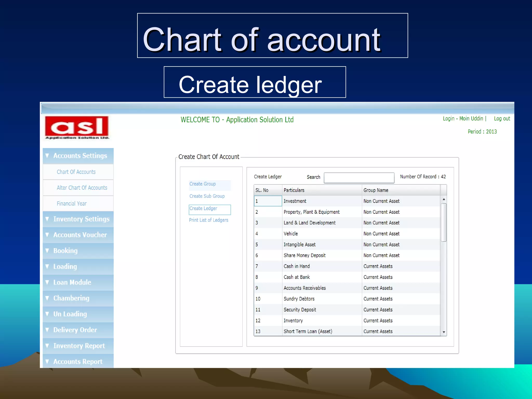The height and width of the screenshot is (399, 532).
Task: Click the ledger table scroll down arrow
Action: click(444, 332)
